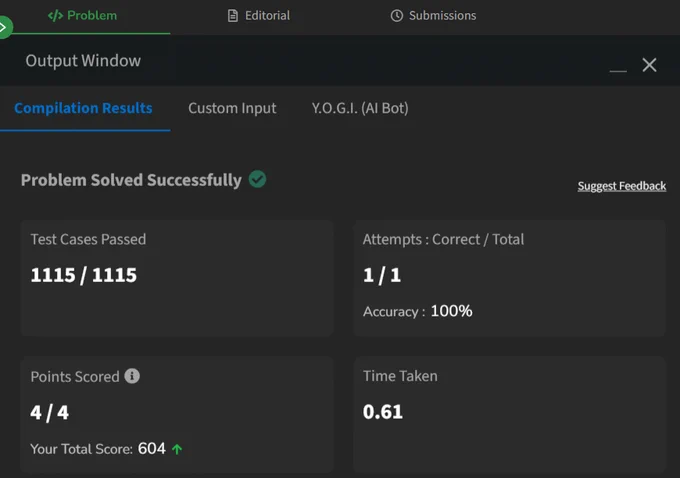
Task: Click the Test Cases Passed card
Action: [x=177, y=278]
